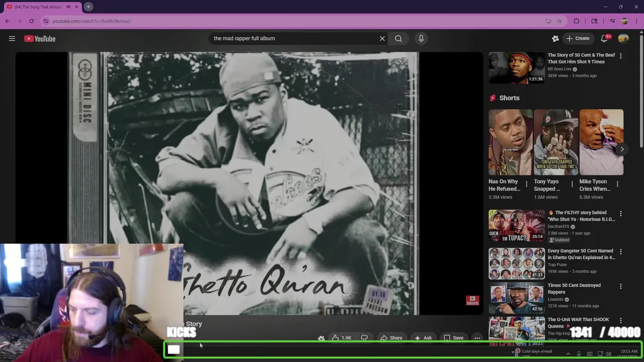Submit search with the magnifier button
Viewport: 644px width, 362px height.
pyautogui.click(x=398, y=38)
